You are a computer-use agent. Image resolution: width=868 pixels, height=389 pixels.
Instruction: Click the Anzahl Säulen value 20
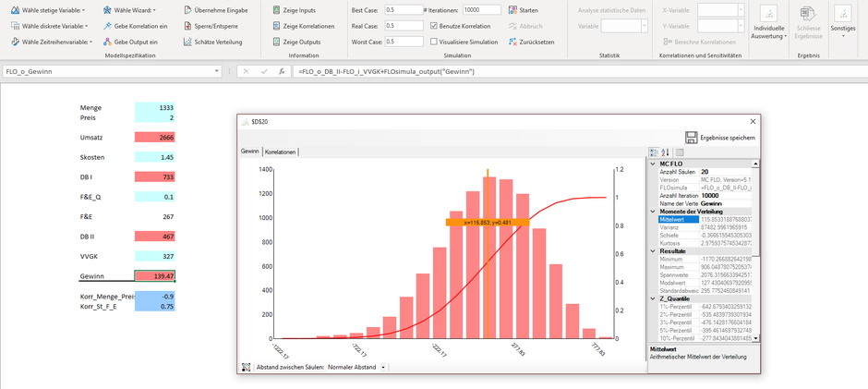click(x=725, y=173)
